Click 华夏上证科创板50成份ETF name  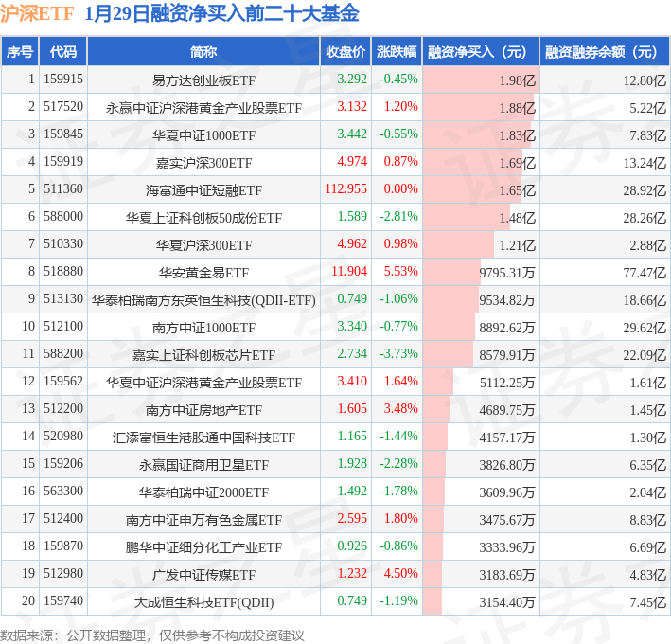click(x=203, y=218)
